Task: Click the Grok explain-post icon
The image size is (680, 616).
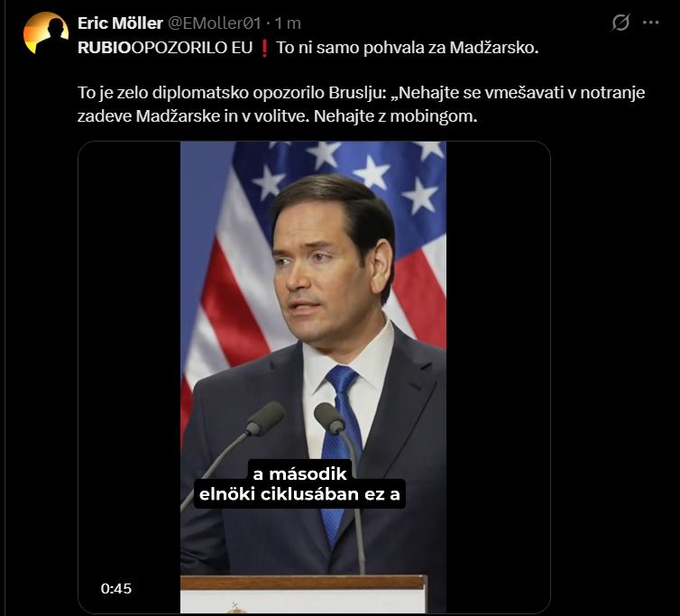Action: click(620, 23)
